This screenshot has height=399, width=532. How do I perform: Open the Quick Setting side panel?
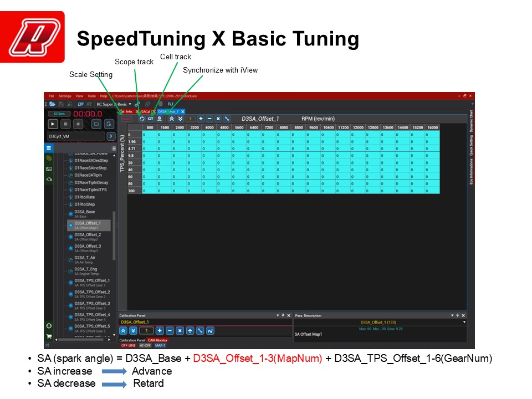point(471,146)
